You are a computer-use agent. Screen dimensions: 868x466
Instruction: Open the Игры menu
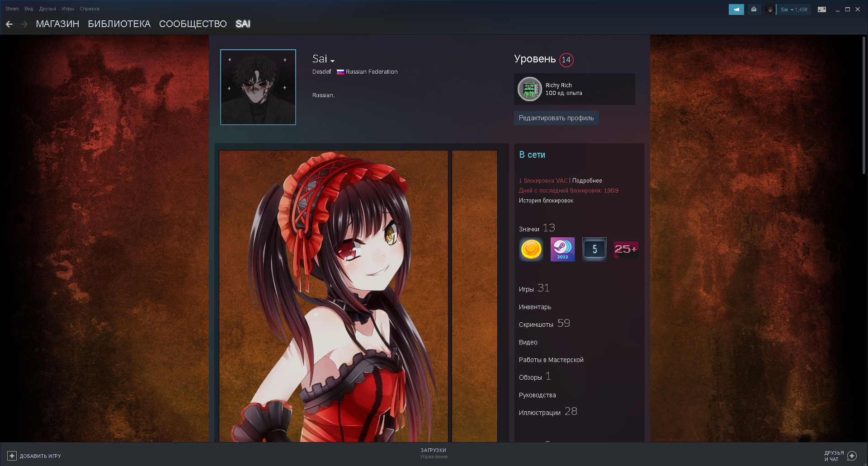(x=68, y=9)
